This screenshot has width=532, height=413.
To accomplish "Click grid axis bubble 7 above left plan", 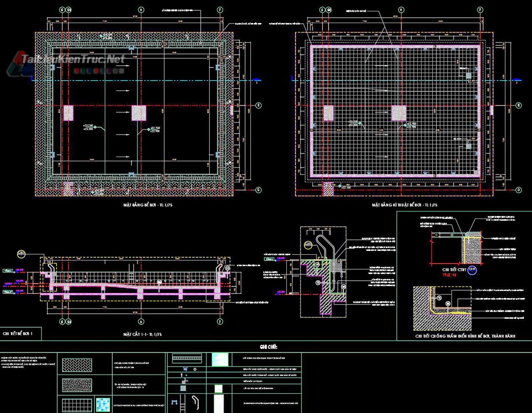I will [220, 10].
